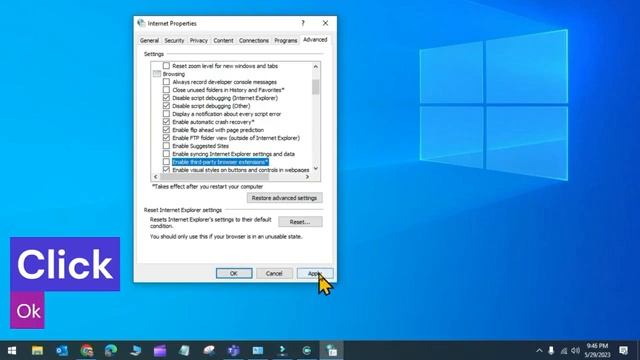Click Restore advanced settings button

[x=284, y=198]
